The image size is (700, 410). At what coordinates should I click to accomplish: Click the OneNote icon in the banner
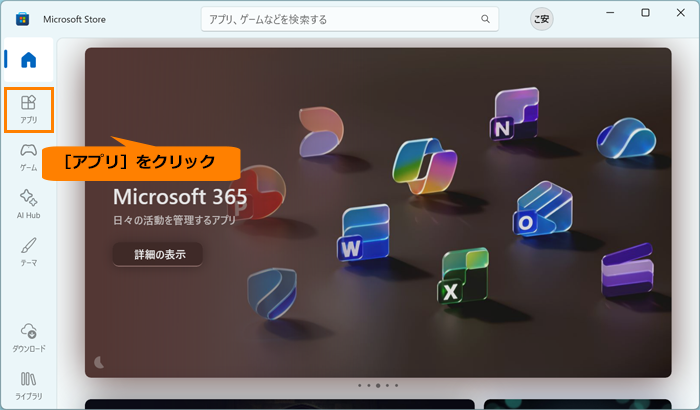514,114
